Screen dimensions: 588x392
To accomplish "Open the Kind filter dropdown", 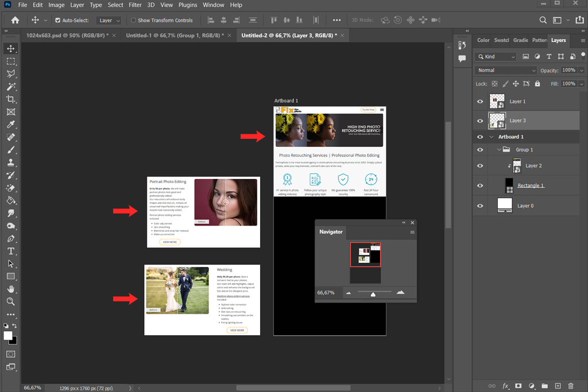I will pos(496,57).
